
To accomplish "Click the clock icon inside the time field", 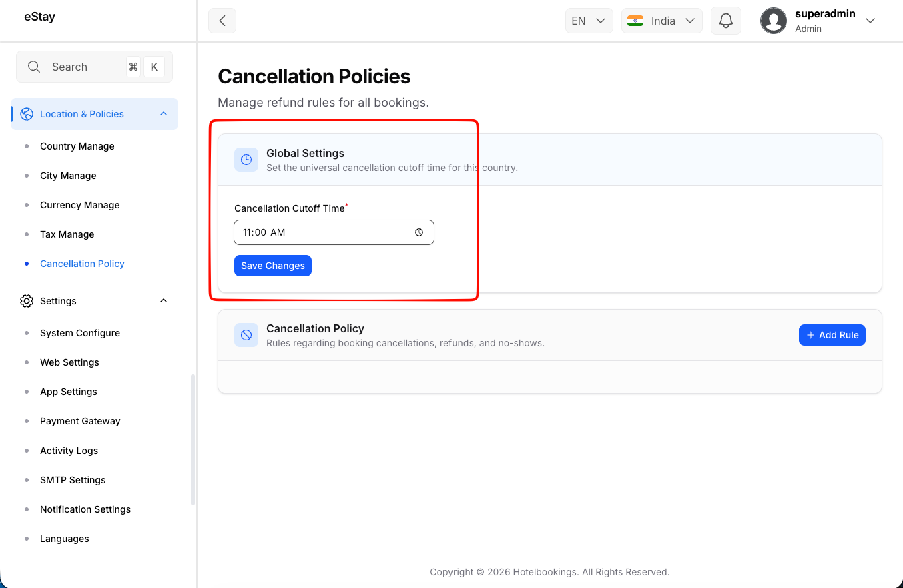I will click(x=419, y=232).
